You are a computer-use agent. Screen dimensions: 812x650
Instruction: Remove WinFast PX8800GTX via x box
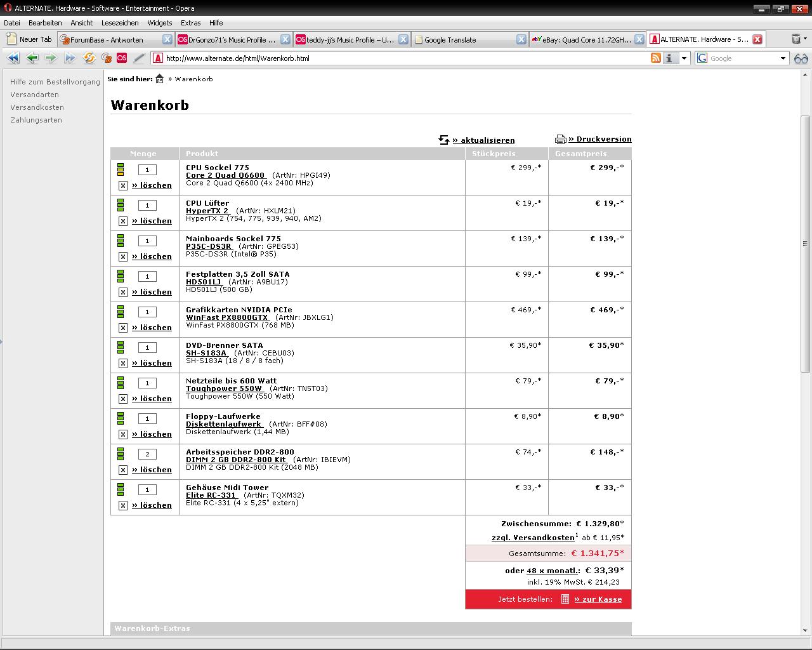pos(123,328)
